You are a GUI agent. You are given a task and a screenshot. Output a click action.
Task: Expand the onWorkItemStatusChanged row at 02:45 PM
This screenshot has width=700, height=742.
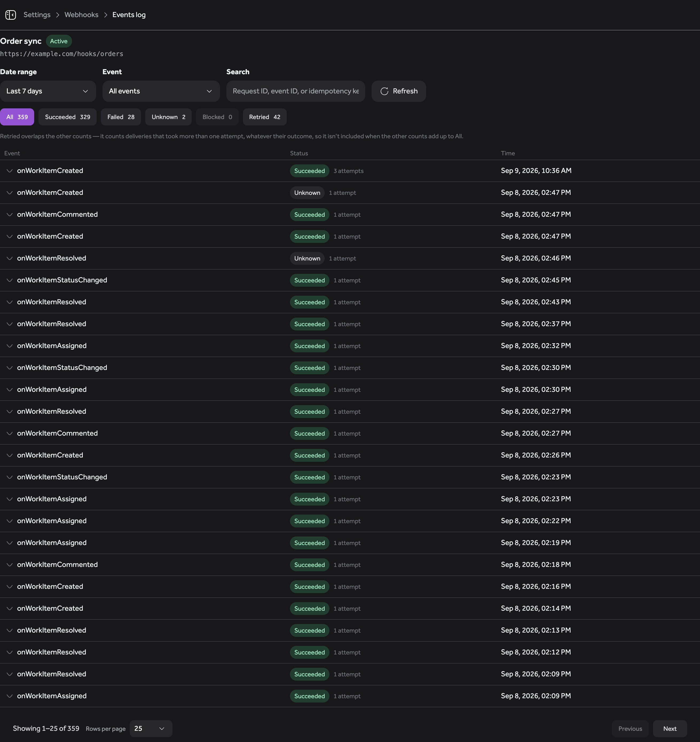coord(10,280)
